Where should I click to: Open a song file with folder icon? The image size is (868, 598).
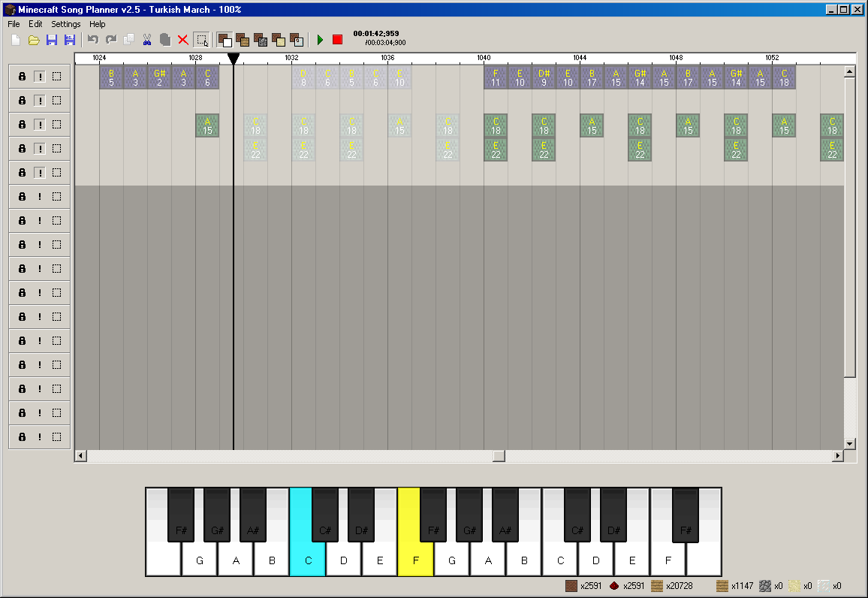[34, 40]
